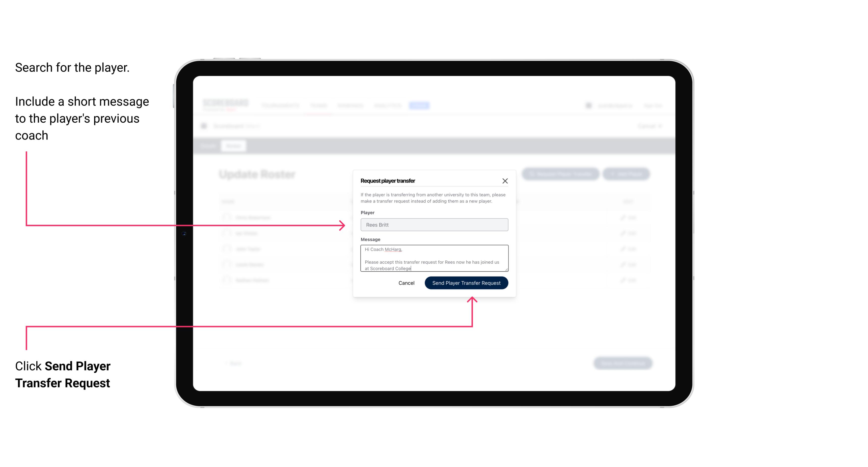
Task: Click the Player name input field
Action: click(x=433, y=225)
